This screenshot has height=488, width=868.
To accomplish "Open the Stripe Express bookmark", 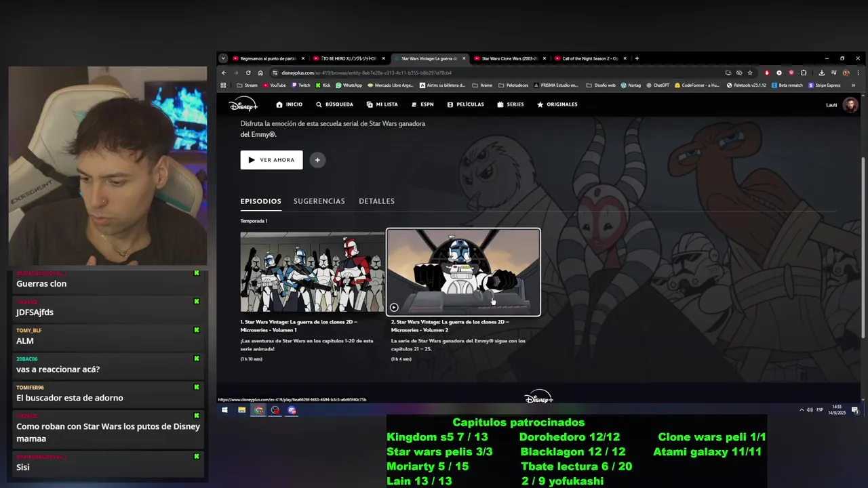I will [825, 85].
